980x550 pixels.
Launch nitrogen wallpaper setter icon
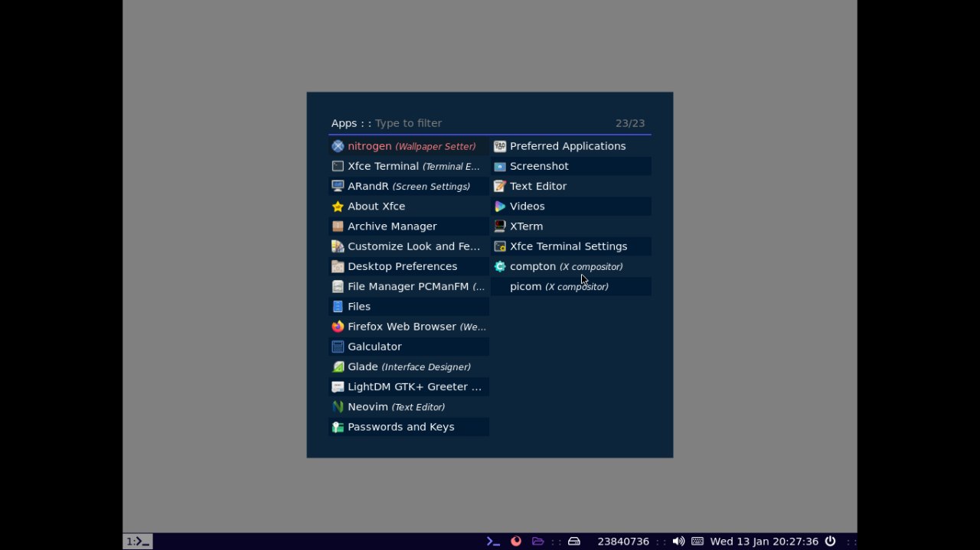pyautogui.click(x=338, y=146)
